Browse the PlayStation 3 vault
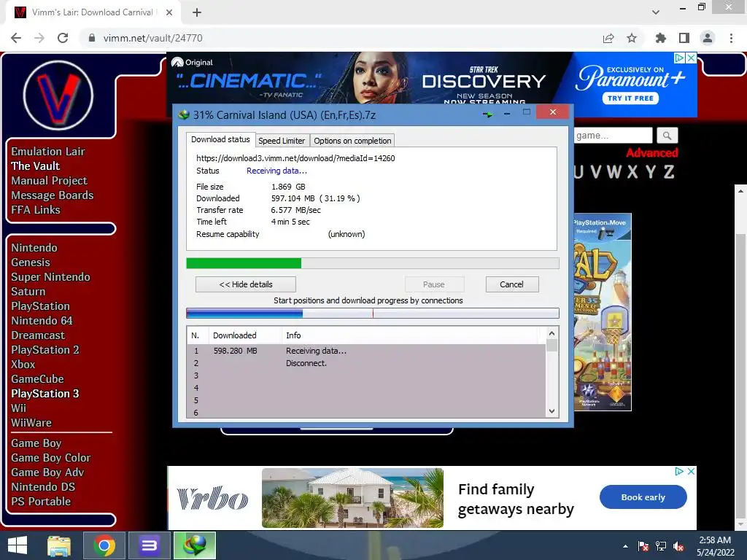The width and height of the screenshot is (747, 560). pos(44,393)
